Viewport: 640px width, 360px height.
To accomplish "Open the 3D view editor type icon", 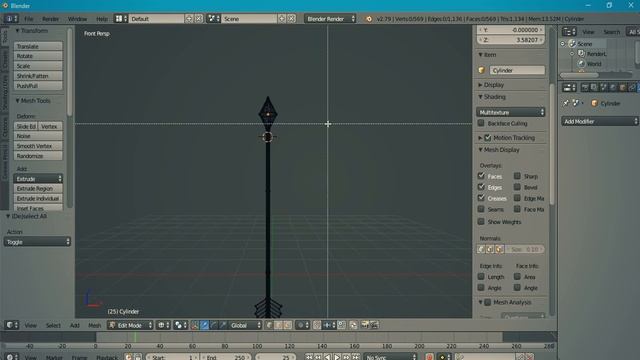I will click(x=11, y=325).
